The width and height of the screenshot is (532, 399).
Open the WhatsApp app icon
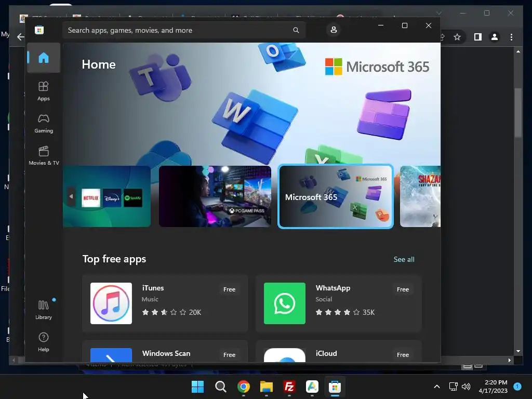(x=285, y=303)
